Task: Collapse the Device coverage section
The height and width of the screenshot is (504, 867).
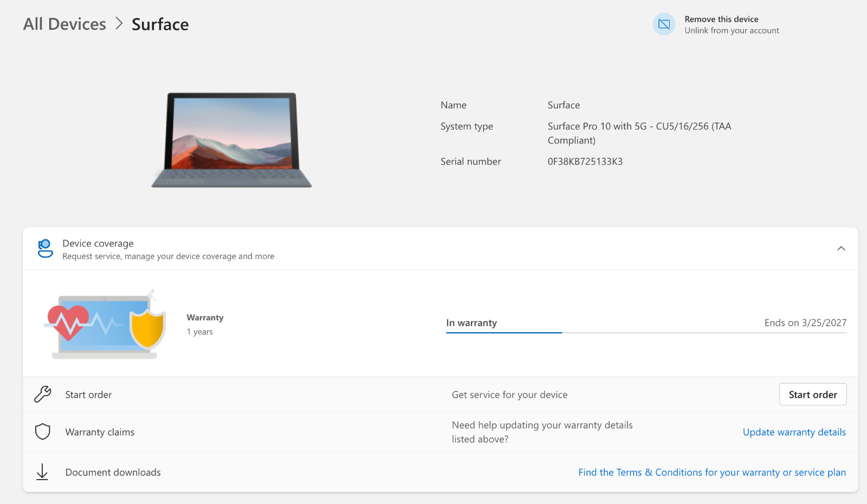Action: 841,249
